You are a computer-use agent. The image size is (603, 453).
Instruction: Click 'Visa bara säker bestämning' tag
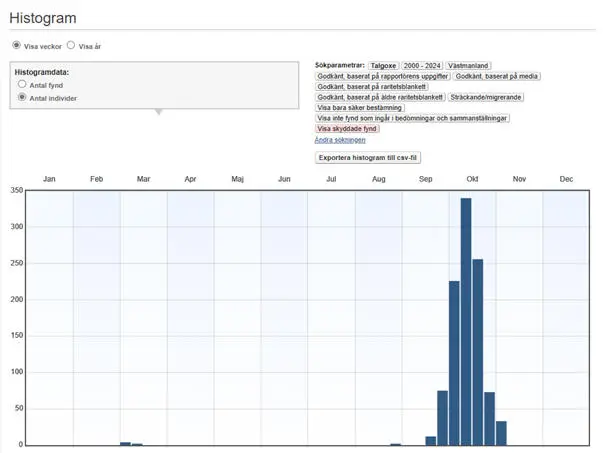360,108
